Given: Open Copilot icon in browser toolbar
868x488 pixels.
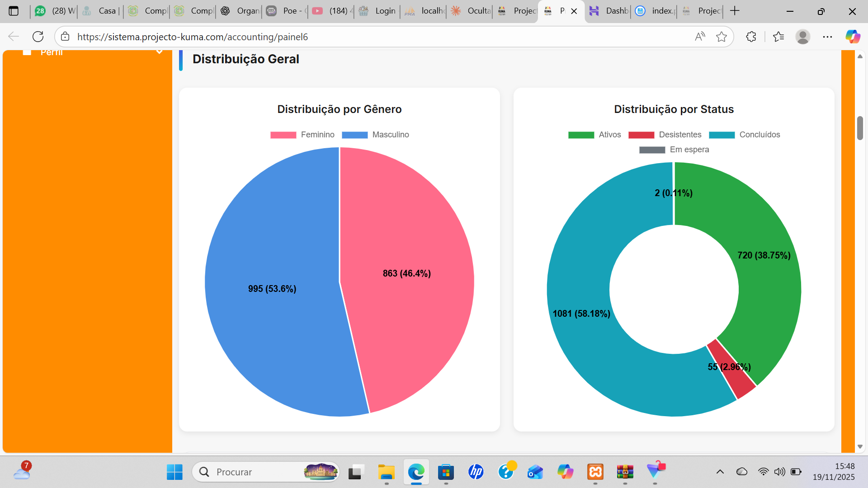Looking at the screenshot, I should pos(853,37).
